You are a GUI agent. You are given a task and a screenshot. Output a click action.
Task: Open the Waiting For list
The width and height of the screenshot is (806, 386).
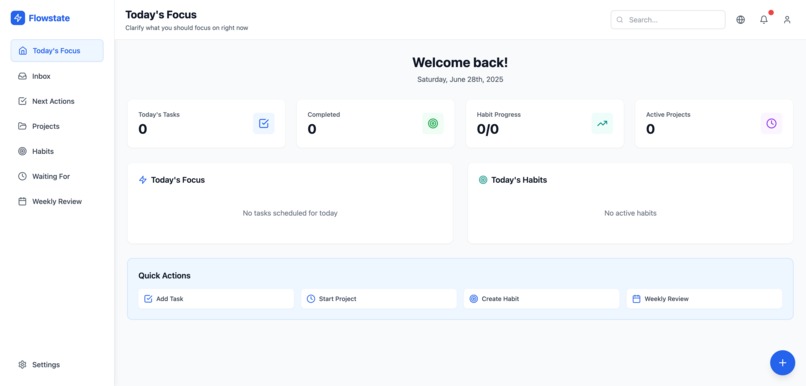pyautogui.click(x=57, y=176)
